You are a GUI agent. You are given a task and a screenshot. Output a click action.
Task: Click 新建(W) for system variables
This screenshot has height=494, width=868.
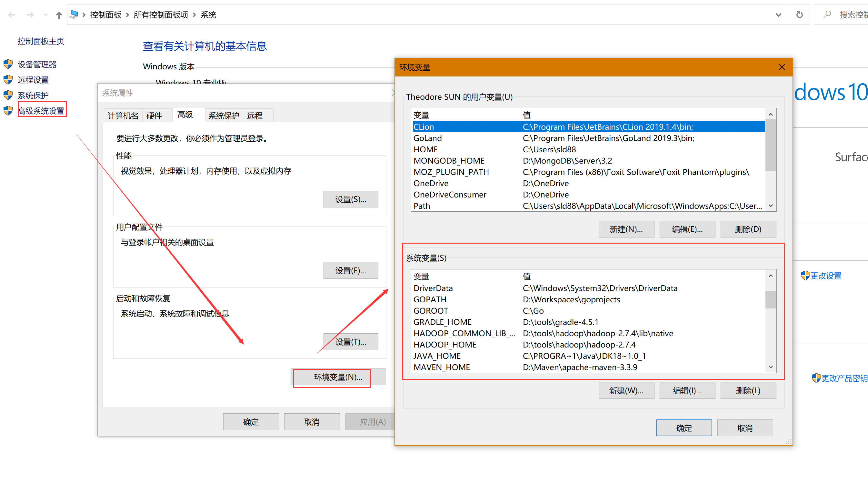[626, 390]
